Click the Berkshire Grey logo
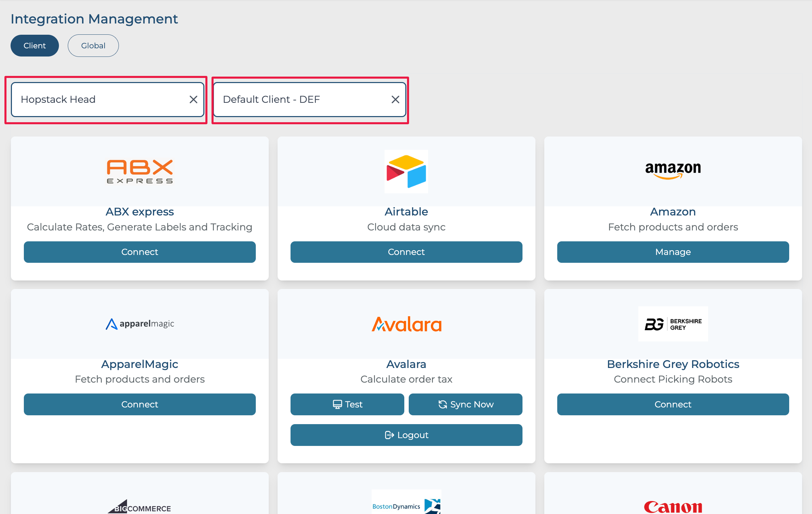812x514 pixels. click(673, 324)
